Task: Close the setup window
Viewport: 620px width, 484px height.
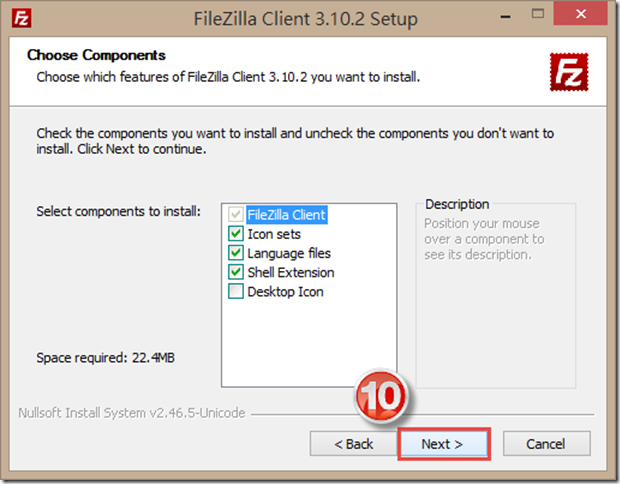Action: click(580, 14)
